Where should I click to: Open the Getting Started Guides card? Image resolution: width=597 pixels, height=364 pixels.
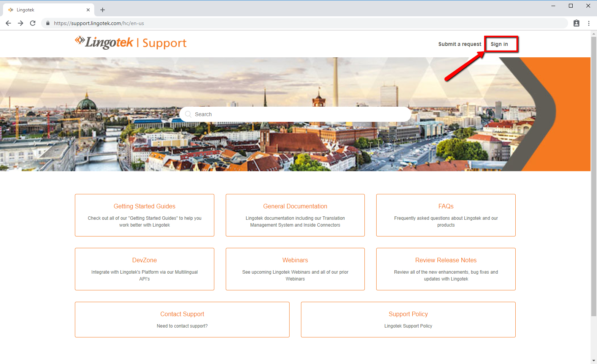tap(144, 215)
